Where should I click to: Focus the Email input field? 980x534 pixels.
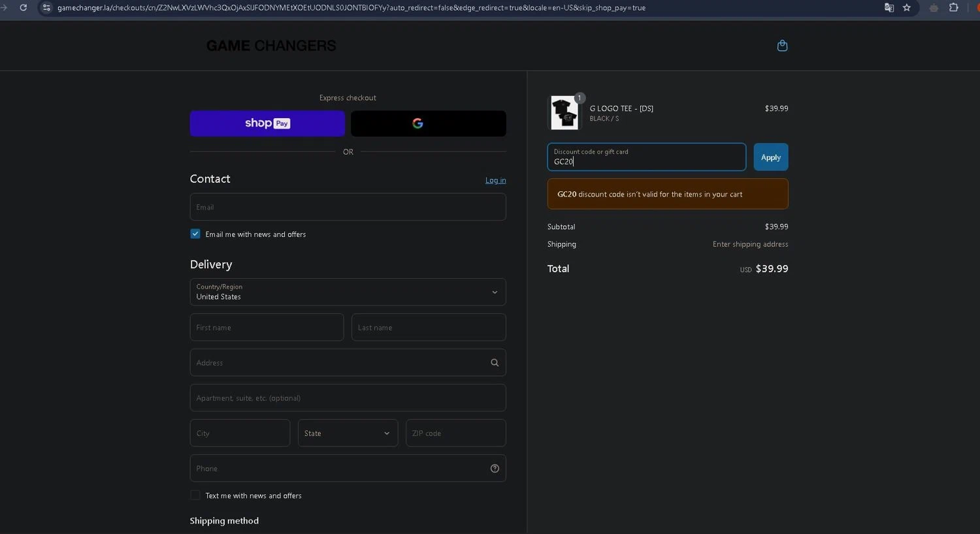[x=348, y=207]
